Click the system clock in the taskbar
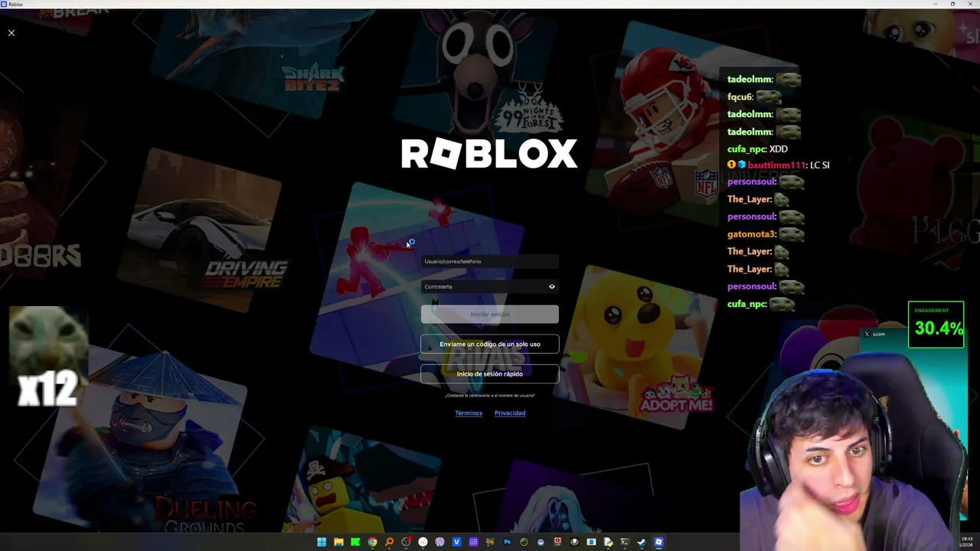This screenshot has height=551, width=980. (966, 543)
